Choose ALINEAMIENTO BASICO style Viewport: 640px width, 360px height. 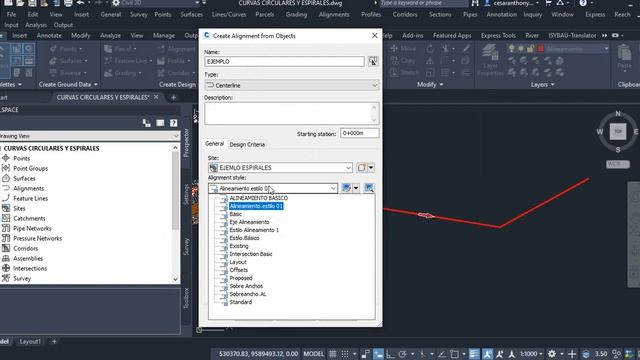coord(258,198)
